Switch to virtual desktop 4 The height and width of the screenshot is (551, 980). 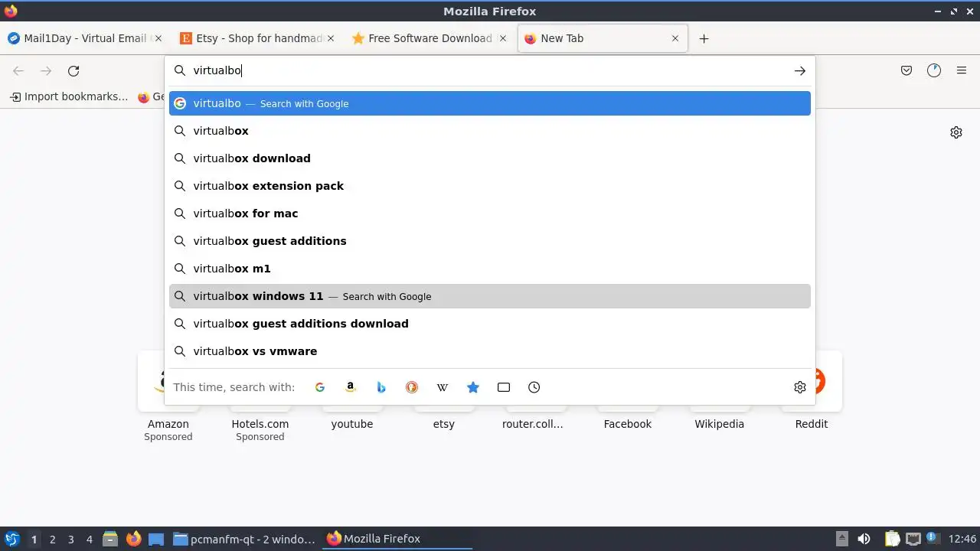(90, 540)
